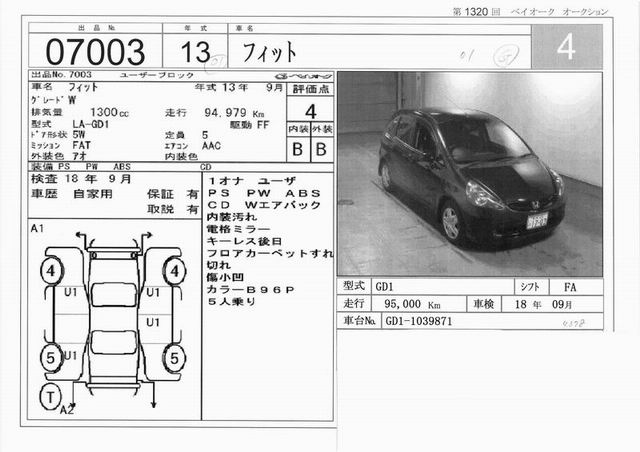This screenshot has width=640, height=452.
Task: Click the chassis number GD1-1039871
Action: coord(419,321)
